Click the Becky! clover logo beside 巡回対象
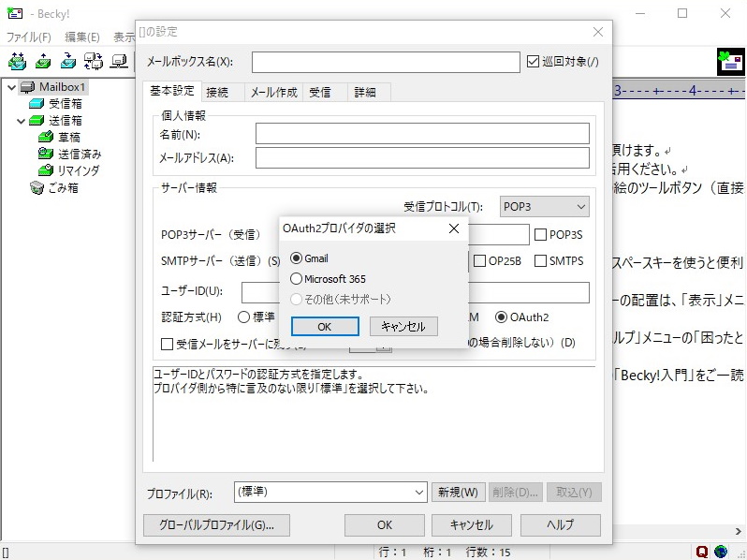The image size is (747, 560). click(731, 62)
